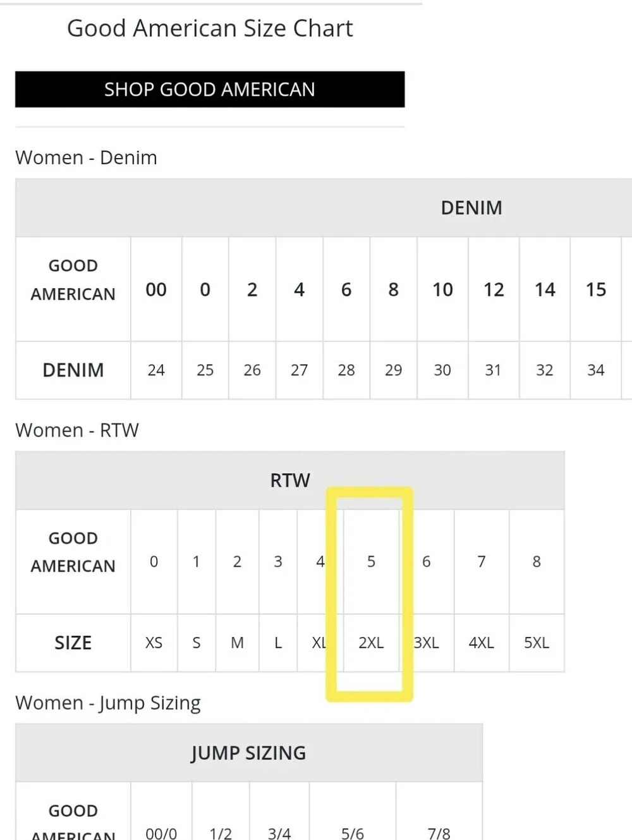Image resolution: width=632 pixels, height=840 pixels.
Task: Click the 5XL size cell
Action: pyautogui.click(x=537, y=643)
